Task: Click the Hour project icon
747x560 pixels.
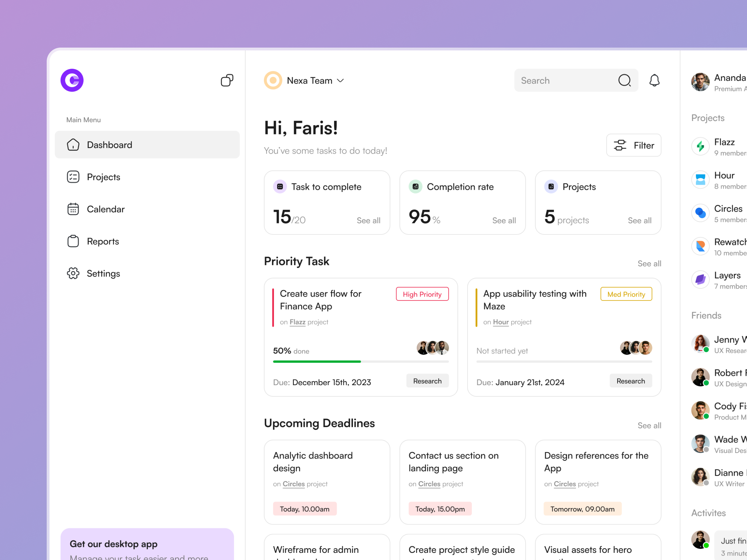Action: click(x=700, y=179)
